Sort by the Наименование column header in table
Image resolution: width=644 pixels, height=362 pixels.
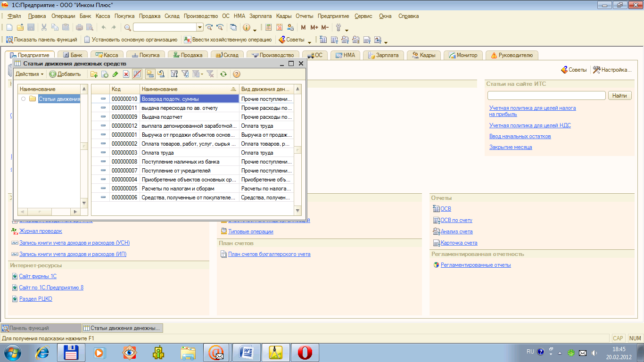(190, 89)
